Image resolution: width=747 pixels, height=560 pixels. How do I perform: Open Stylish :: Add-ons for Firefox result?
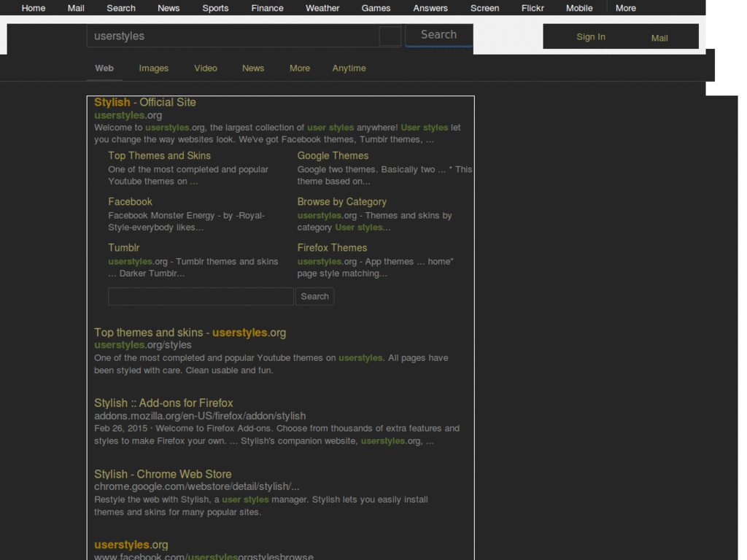163,402
